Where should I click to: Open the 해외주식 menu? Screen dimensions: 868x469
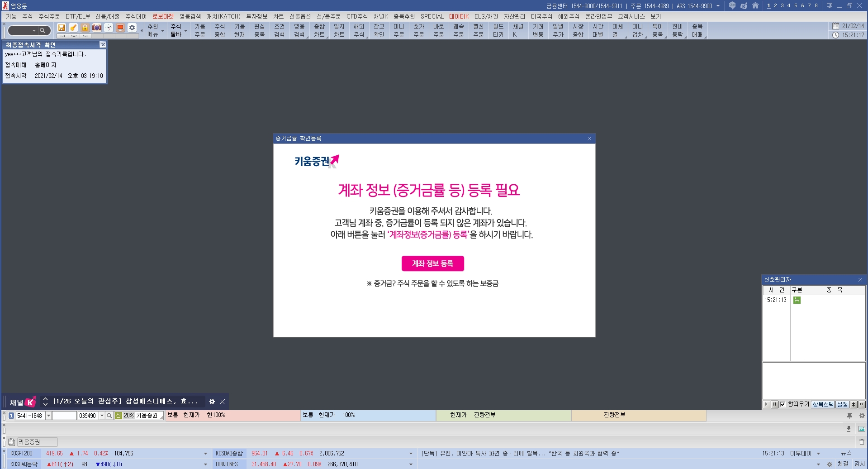(x=569, y=16)
